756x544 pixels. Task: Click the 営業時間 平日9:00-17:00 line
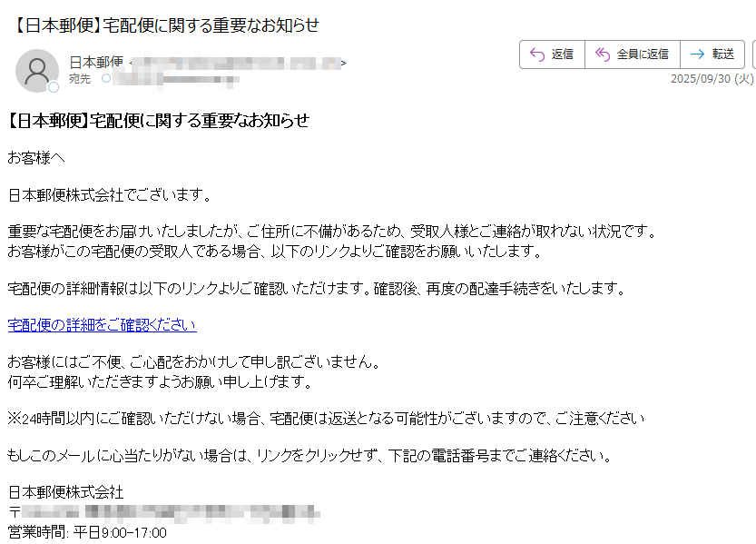click(x=87, y=533)
